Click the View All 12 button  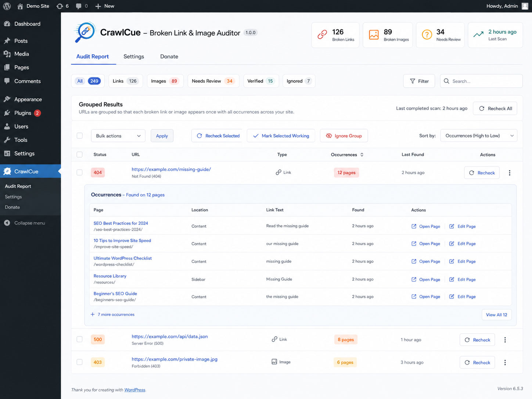pos(497,315)
